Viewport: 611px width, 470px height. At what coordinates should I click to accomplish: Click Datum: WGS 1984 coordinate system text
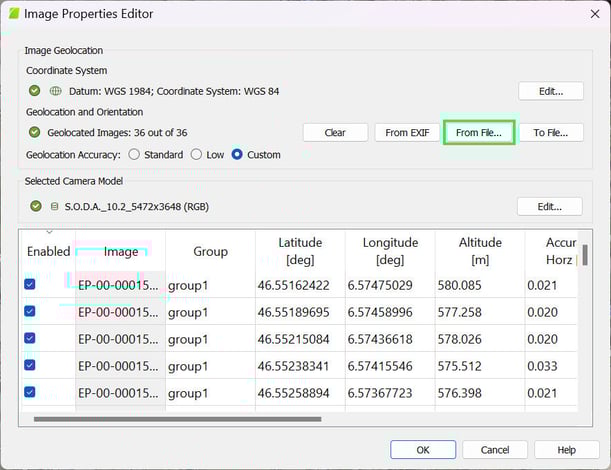click(x=174, y=91)
